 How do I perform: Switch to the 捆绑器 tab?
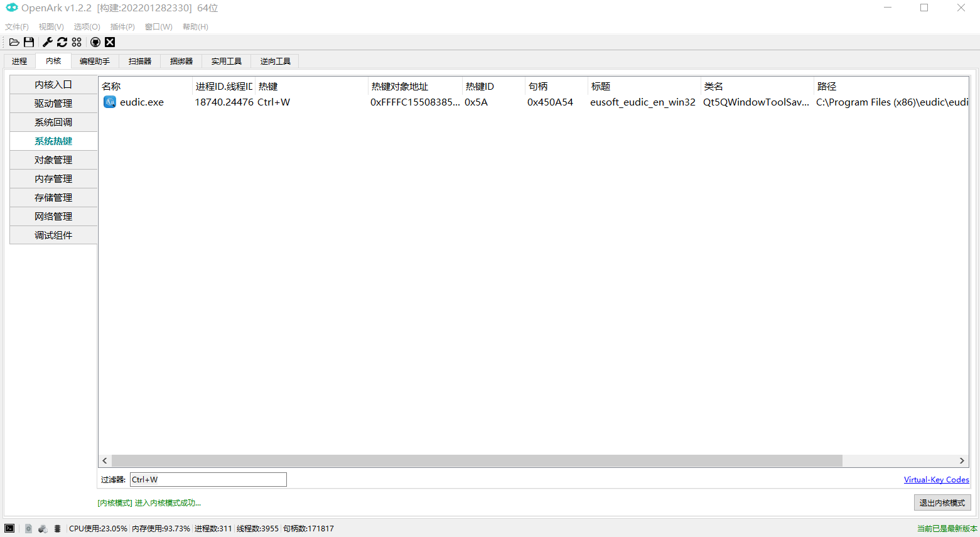click(x=181, y=61)
